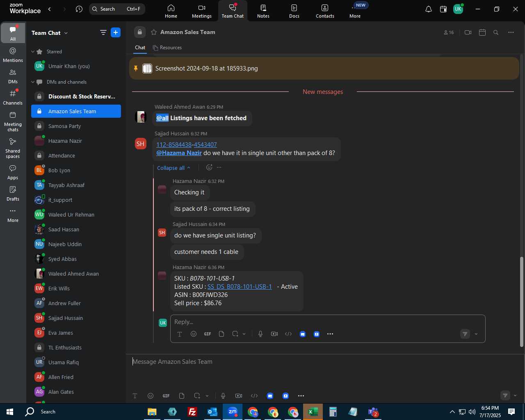The height and width of the screenshot is (420, 525).
Task: Open the chat list filter icon
Action: pos(103,32)
